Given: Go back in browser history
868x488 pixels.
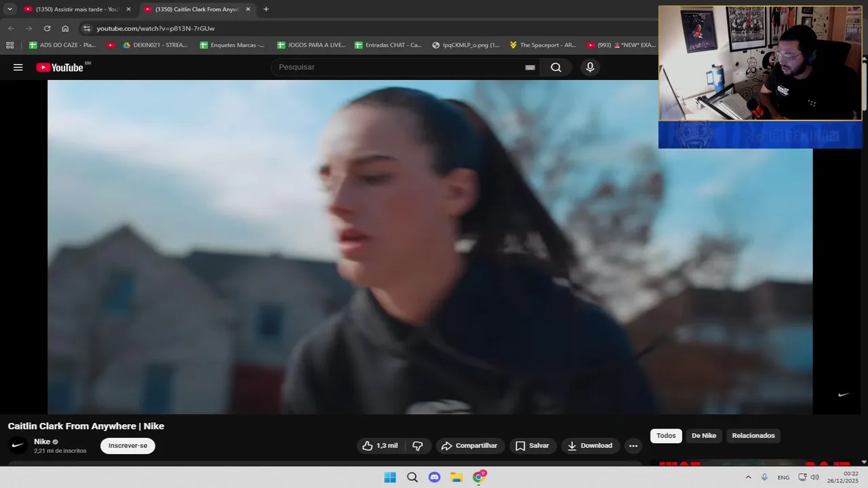Looking at the screenshot, I should 11,28.
